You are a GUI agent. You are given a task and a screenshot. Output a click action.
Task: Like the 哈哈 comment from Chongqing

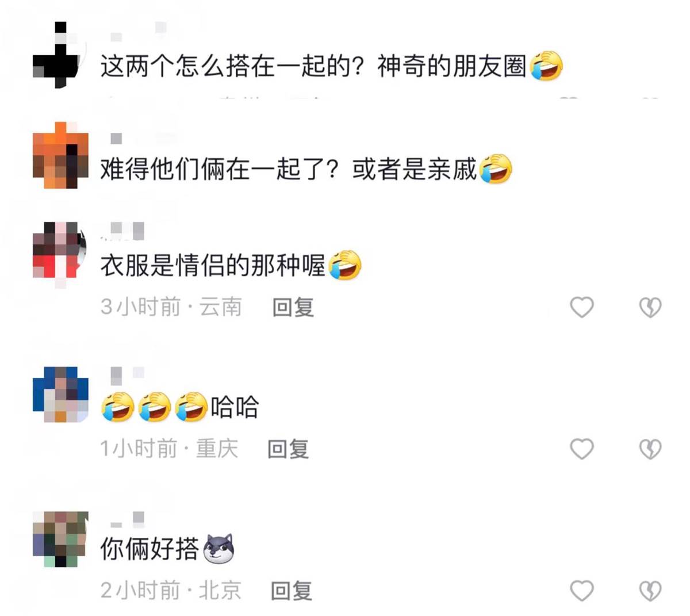[x=581, y=449]
